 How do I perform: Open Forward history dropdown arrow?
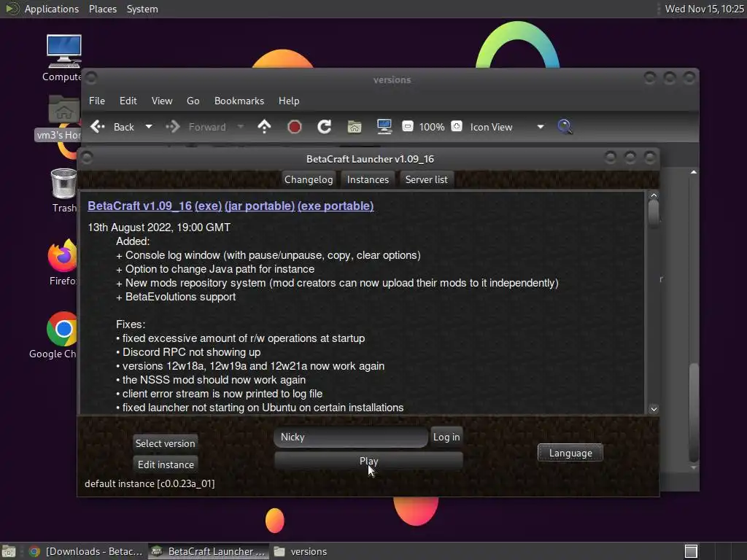coord(240,127)
